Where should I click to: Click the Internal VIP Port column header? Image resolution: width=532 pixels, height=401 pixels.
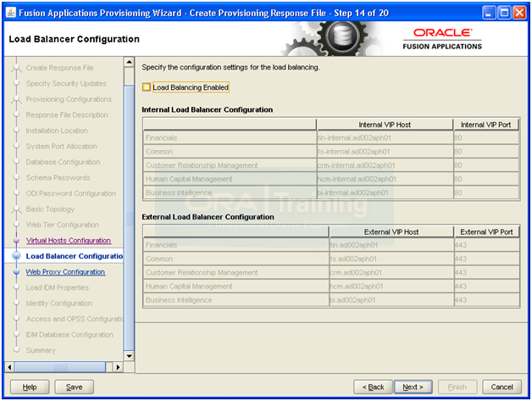tap(485, 125)
